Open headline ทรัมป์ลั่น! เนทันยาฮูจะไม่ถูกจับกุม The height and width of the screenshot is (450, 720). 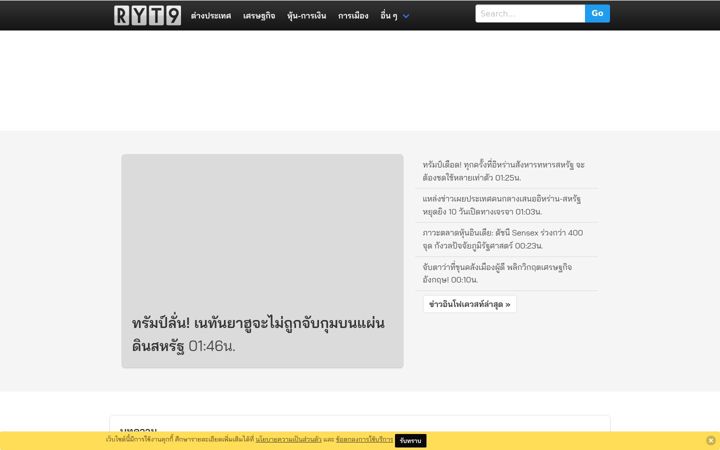tap(258, 334)
